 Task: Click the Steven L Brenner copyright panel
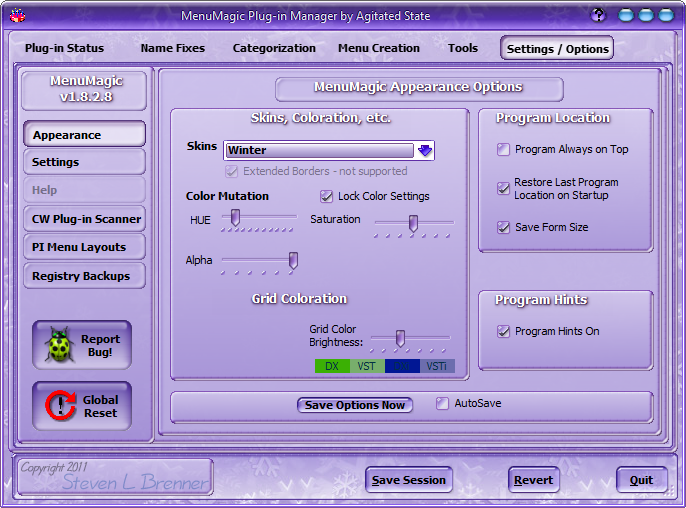coord(115,476)
